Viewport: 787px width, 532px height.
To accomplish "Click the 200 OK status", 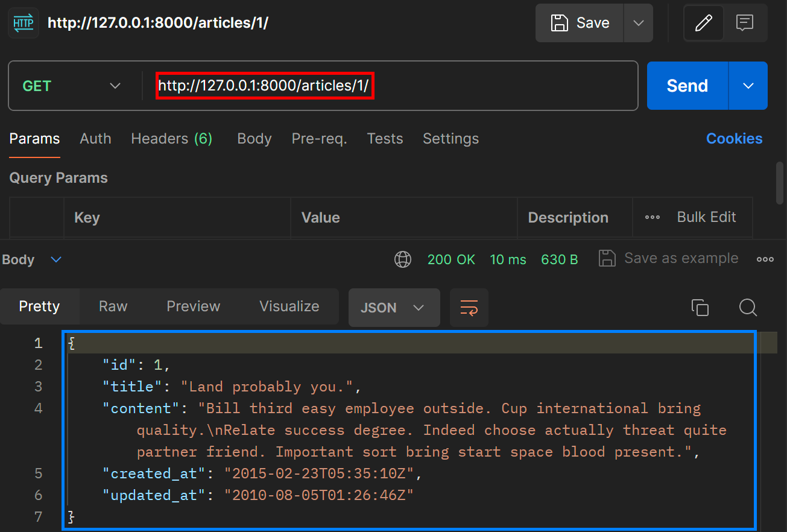I will 451,259.
